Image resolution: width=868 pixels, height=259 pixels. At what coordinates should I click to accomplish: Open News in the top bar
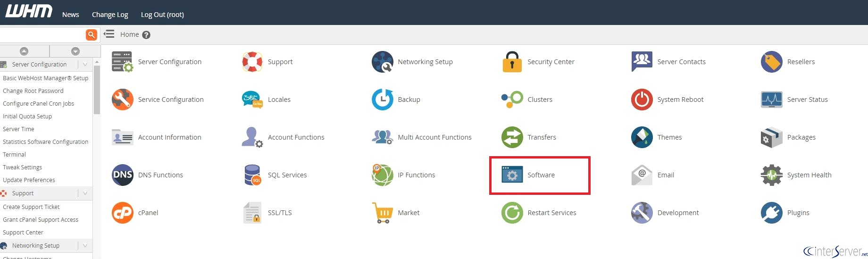point(71,15)
